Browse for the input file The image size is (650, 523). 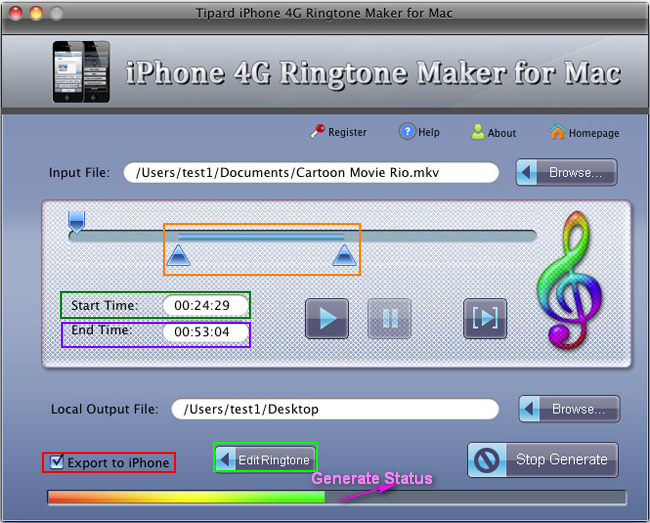coord(566,172)
